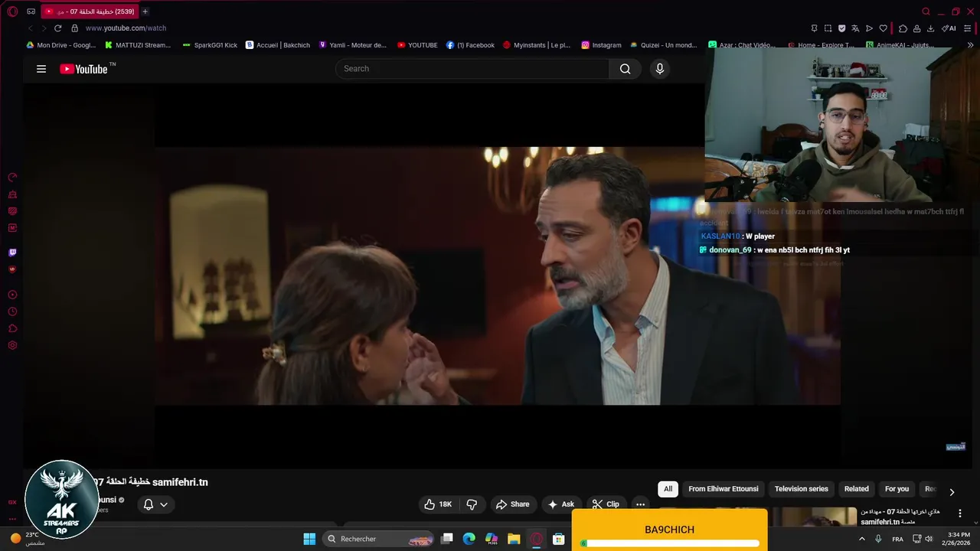Open the ad blocker shield icon
This screenshot has width=980, height=551.
(841, 28)
